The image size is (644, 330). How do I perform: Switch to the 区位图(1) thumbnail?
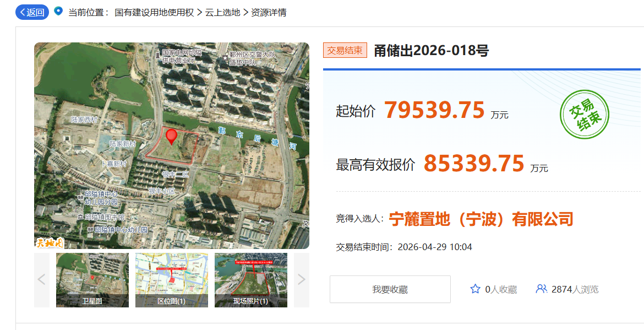click(x=171, y=280)
